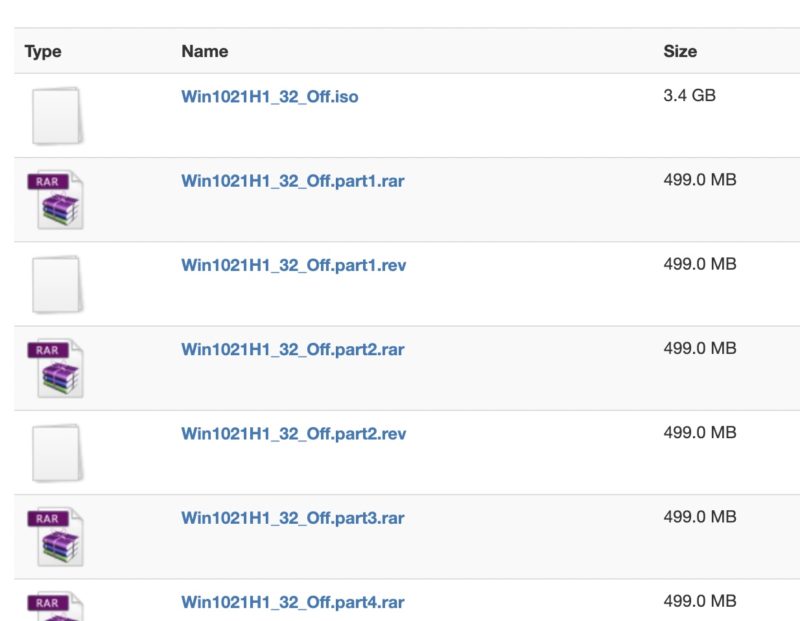The image size is (800, 621).
Task: Click the blank file icon for part1.rev
Action: pos(56,284)
